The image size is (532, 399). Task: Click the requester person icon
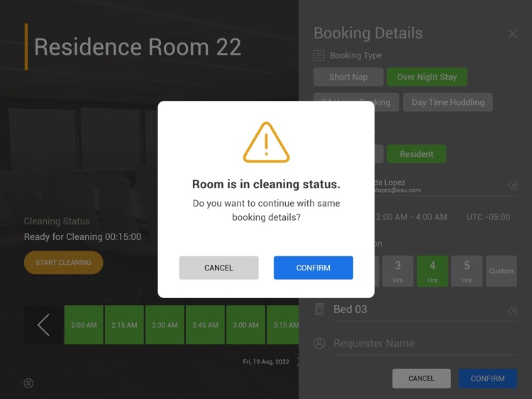(x=319, y=344)
